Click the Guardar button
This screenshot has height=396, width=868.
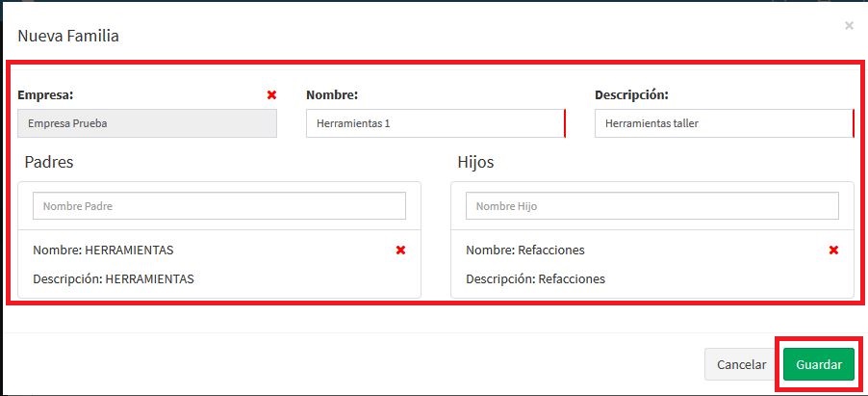[x=818, y=365]
